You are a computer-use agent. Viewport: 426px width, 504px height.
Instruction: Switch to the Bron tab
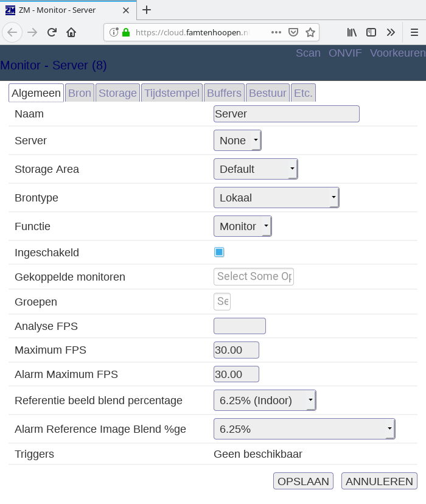tap(80, 93)
